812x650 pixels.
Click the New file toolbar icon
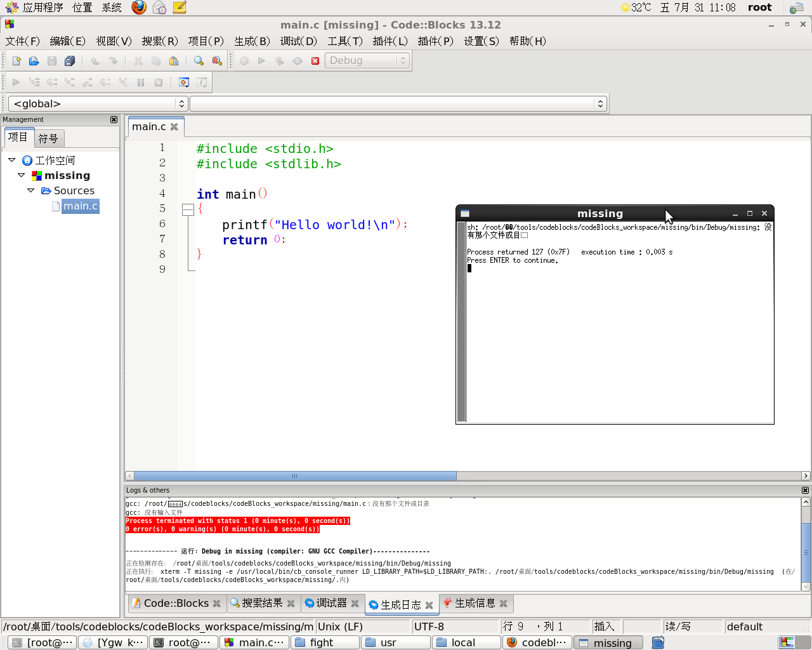click(16, 61)
